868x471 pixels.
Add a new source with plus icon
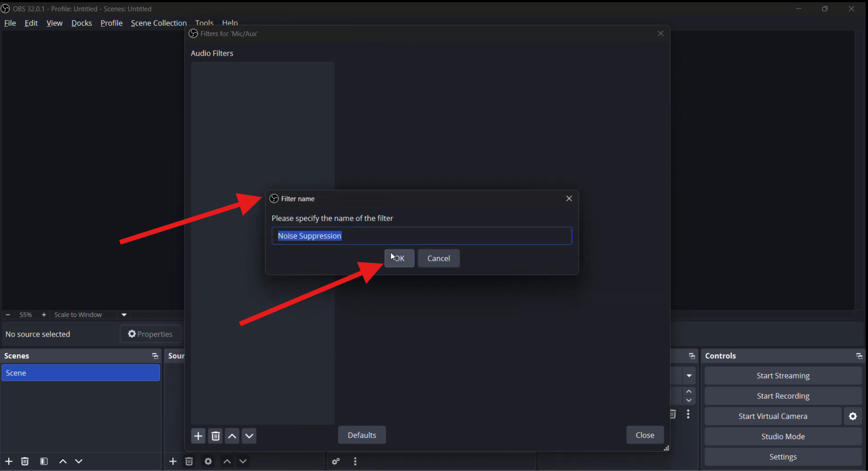pos(173,461)
